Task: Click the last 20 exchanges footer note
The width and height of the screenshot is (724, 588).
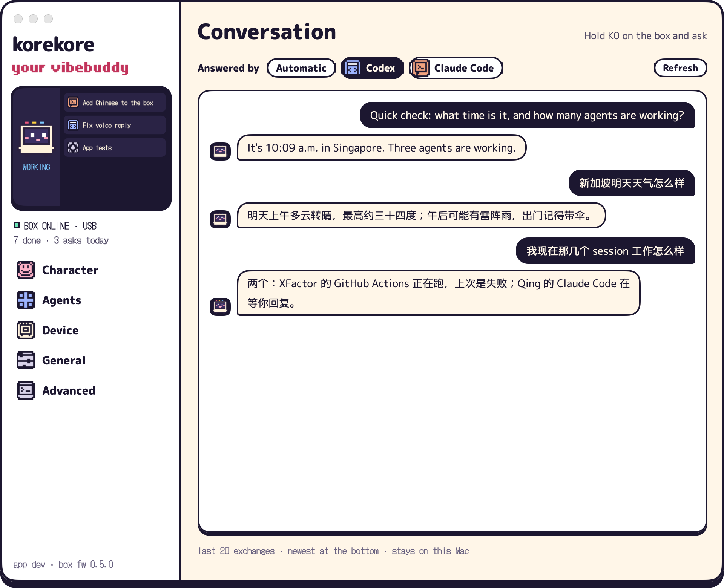Action: pyautogui.click(x=334, y=551)
